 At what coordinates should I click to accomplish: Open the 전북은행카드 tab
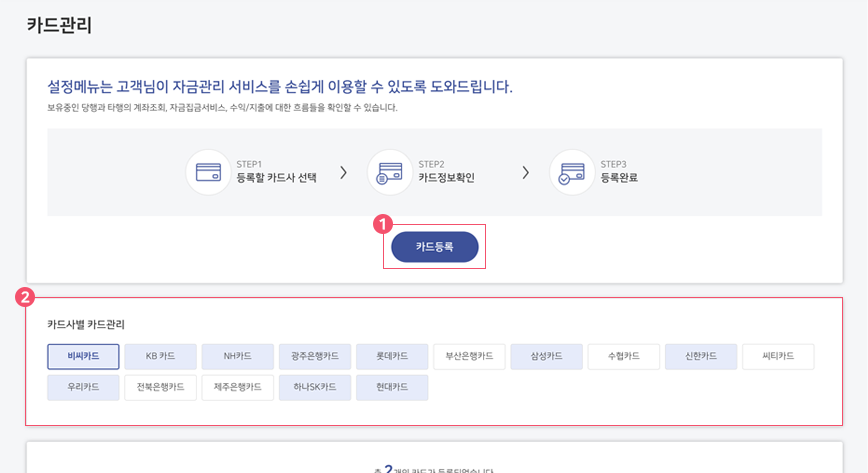tap(161, 387)
